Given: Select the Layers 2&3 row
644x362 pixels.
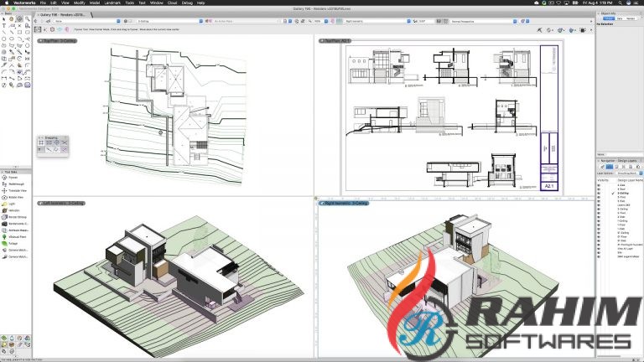Looking at the screenshot, I should pos(624,205).
